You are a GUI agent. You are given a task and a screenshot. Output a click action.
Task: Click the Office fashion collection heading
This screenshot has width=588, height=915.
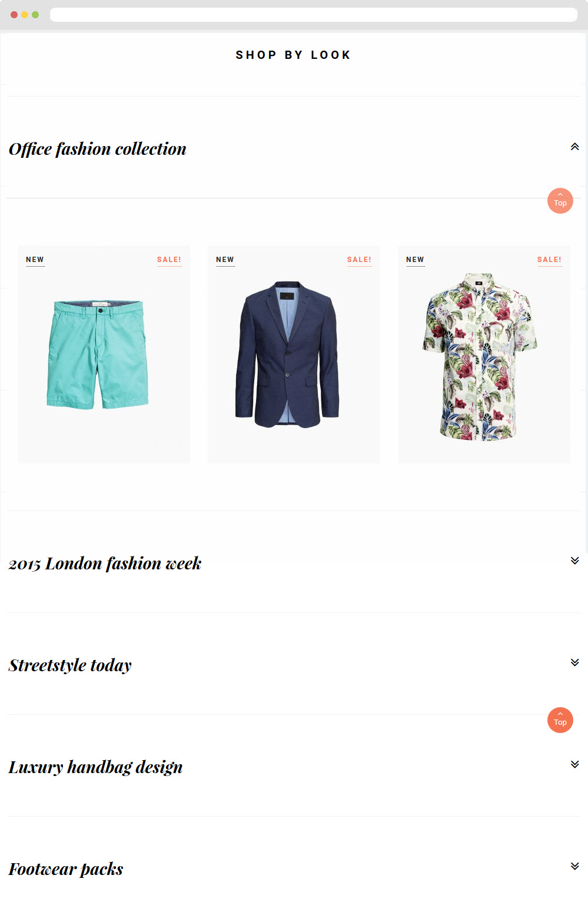tap(98, 149)
